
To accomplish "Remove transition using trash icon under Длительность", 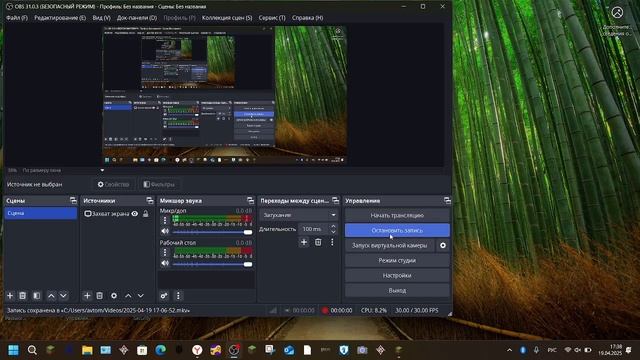I will click(318, 242).
